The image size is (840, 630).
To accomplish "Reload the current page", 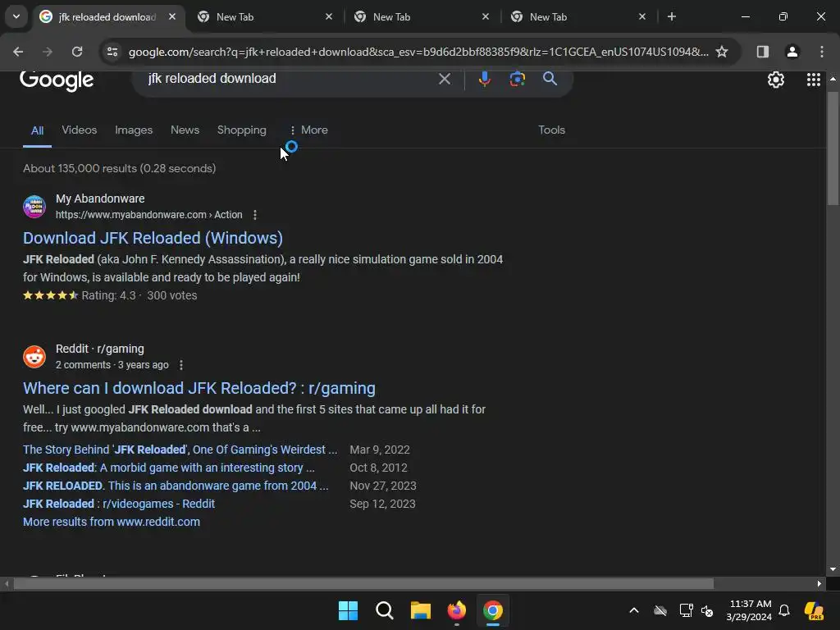I will click(x=77, y=52).
